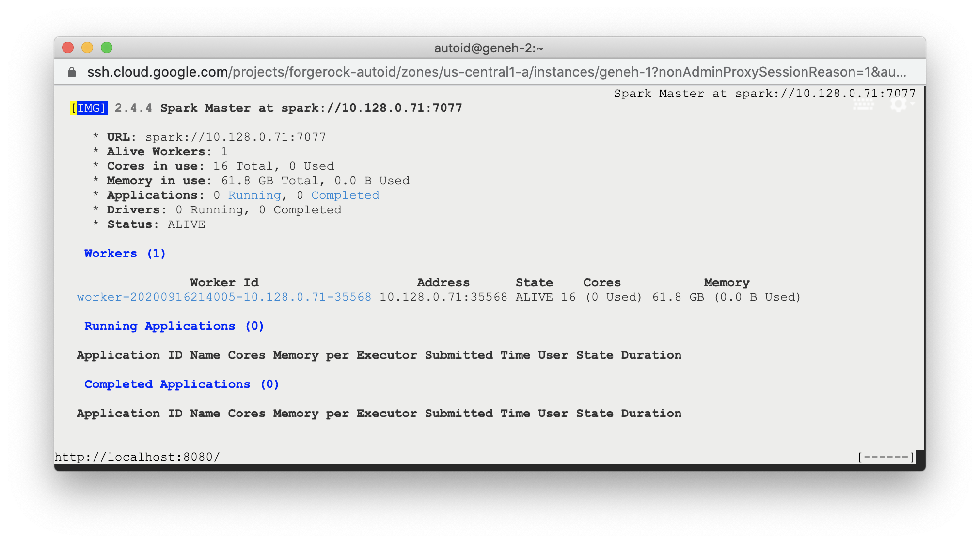Click the Completed Applications (0) heading

[182, 384]
